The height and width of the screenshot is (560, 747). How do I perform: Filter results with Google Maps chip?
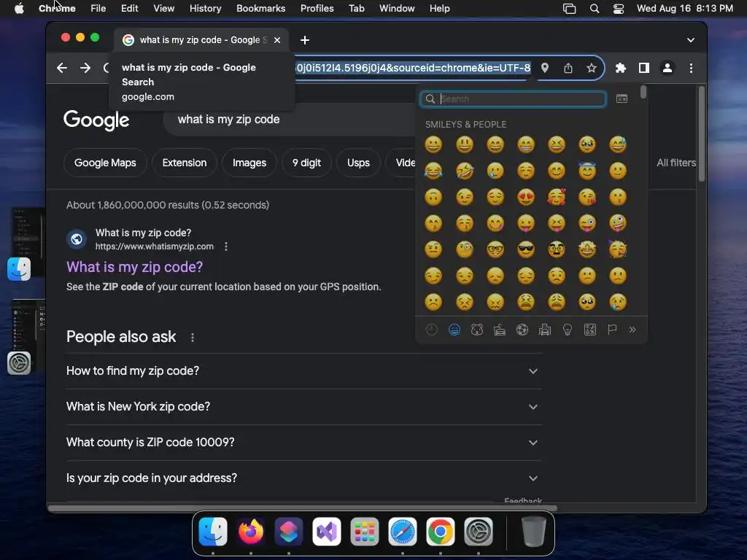tap(105, 163)
